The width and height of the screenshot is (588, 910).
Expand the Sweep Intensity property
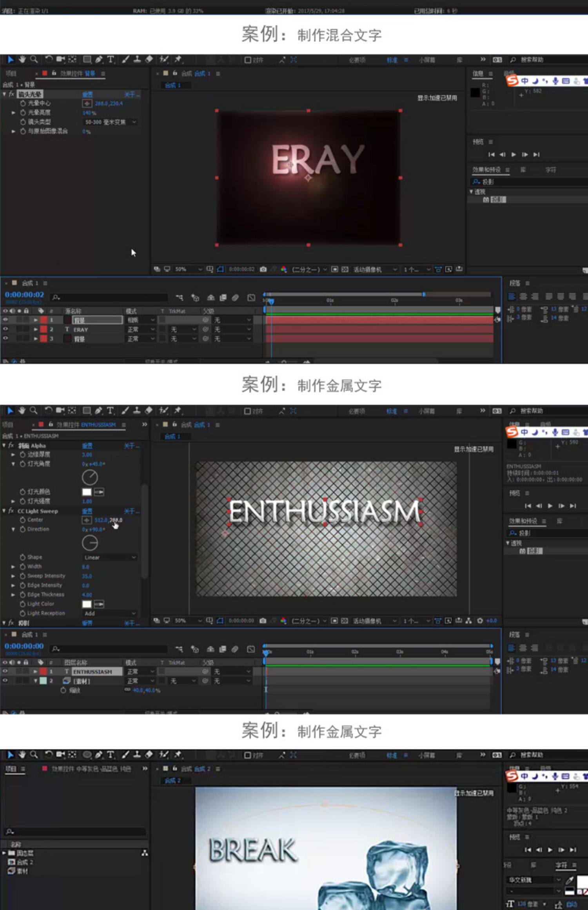[13, 576]
